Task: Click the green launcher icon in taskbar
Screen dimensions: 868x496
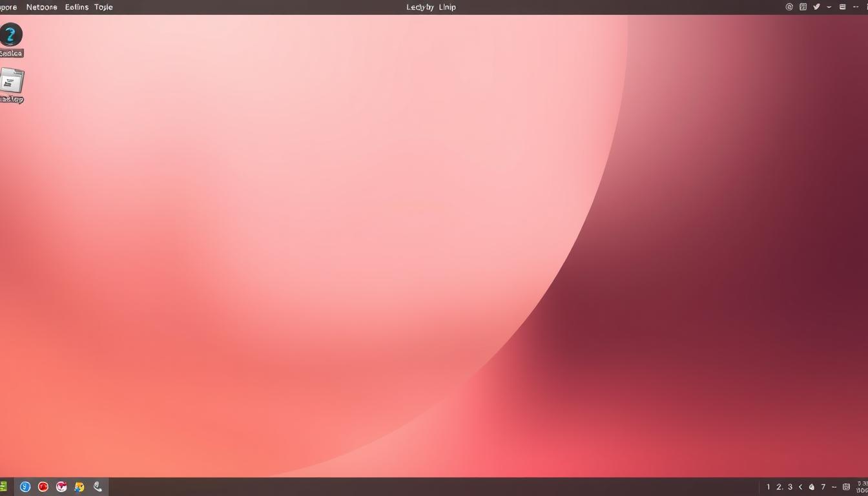Action: tap(3, 487)
